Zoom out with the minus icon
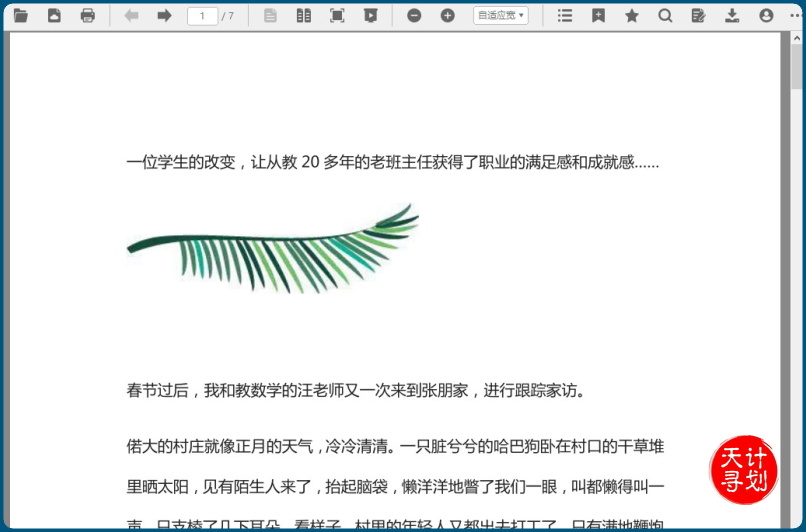 click(414, 15)
